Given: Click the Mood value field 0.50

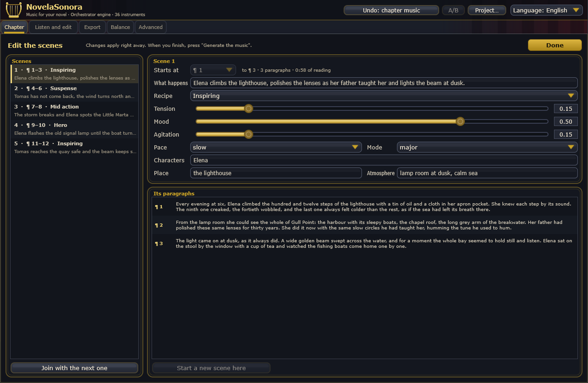Looking at the screenshot, I should click(x=566, y=121).
